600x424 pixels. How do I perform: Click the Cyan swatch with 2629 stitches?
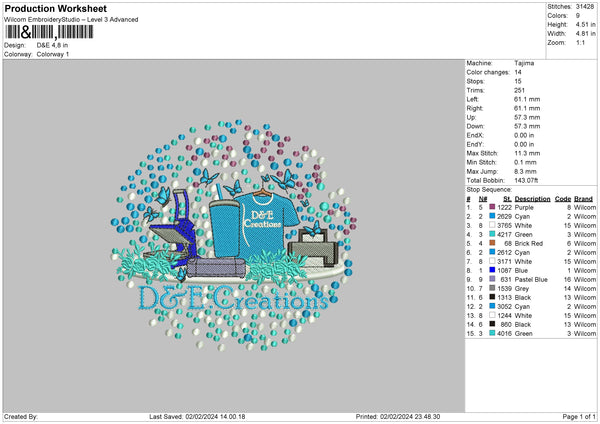[492, 216]
